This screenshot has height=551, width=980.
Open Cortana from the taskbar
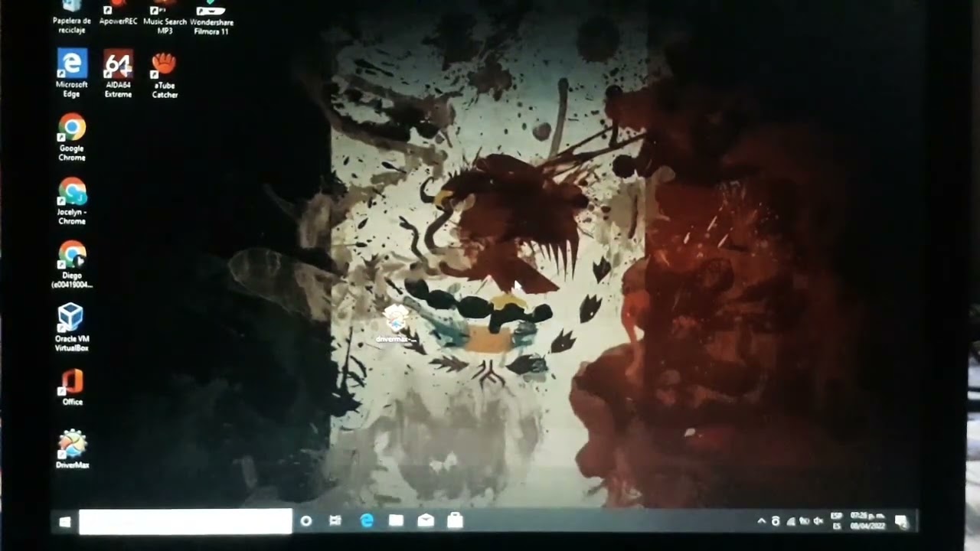[306, 521]
